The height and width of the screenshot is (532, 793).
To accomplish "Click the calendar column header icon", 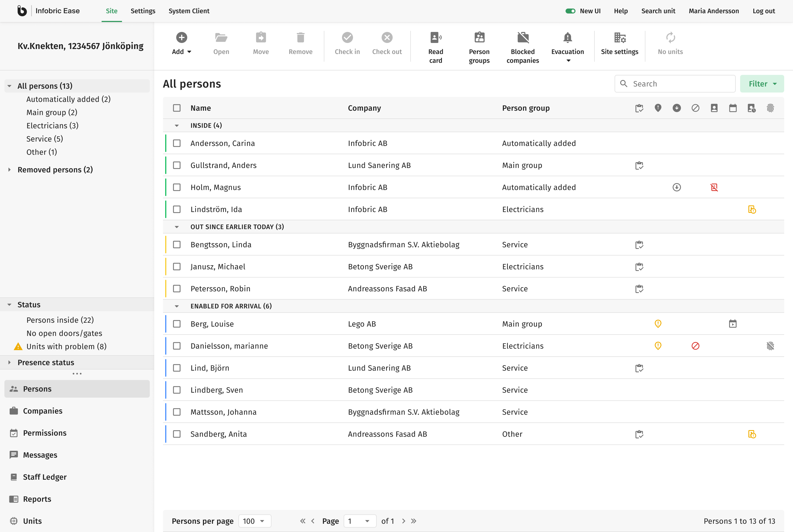I will (x=733, y=108).
